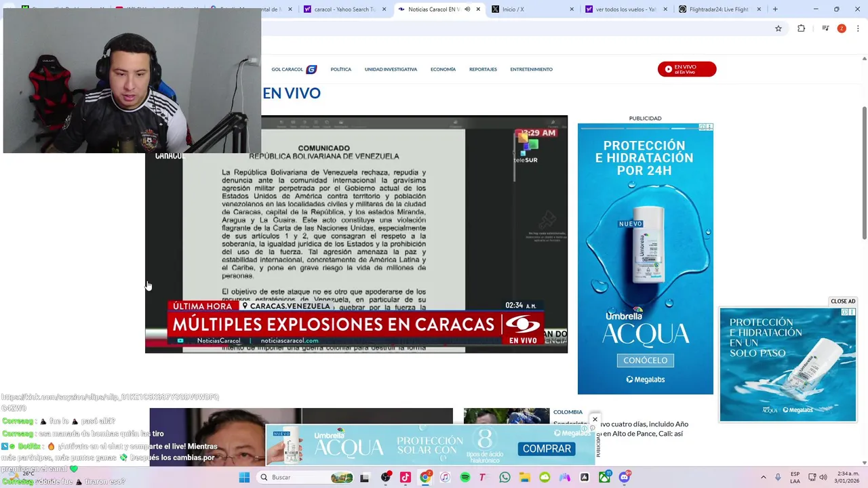Click the page vertical scrollbar

pyautogui.click(x=864, y=173)
